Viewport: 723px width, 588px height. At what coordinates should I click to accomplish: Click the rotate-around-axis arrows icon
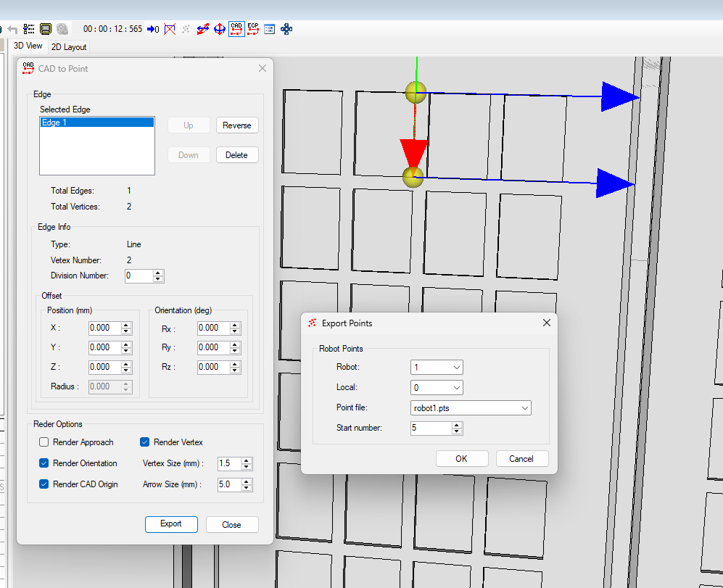tap(220, 29)
